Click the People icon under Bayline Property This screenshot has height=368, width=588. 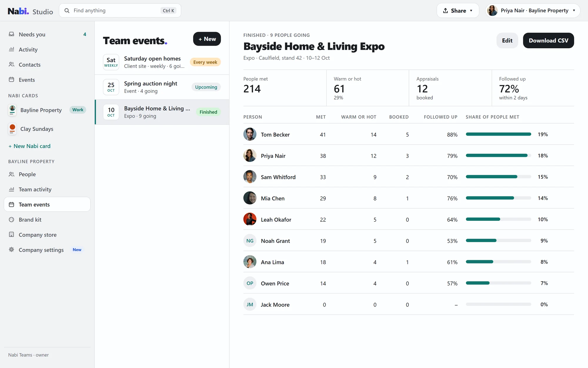click(11, 174)
